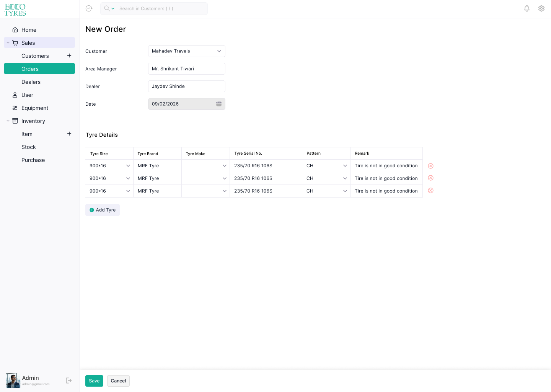Save the new order
The width and height of the screenshot is (551, 392).
click(x=94, y=381)
